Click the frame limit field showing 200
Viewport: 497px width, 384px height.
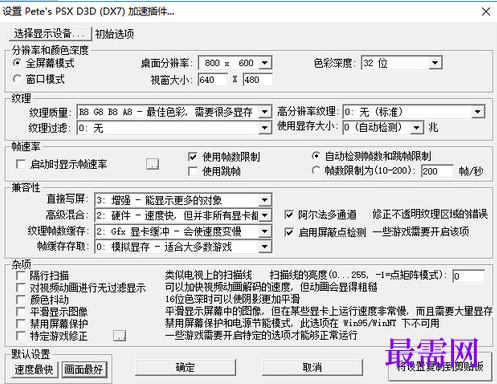(x=437, y=171)
